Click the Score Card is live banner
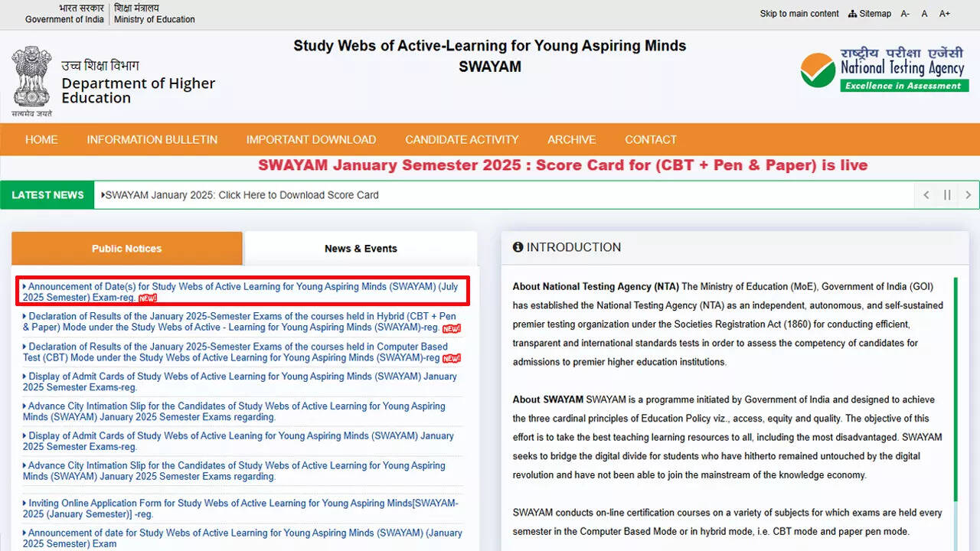This screenshot has width=980, height=551. (563, 165)
